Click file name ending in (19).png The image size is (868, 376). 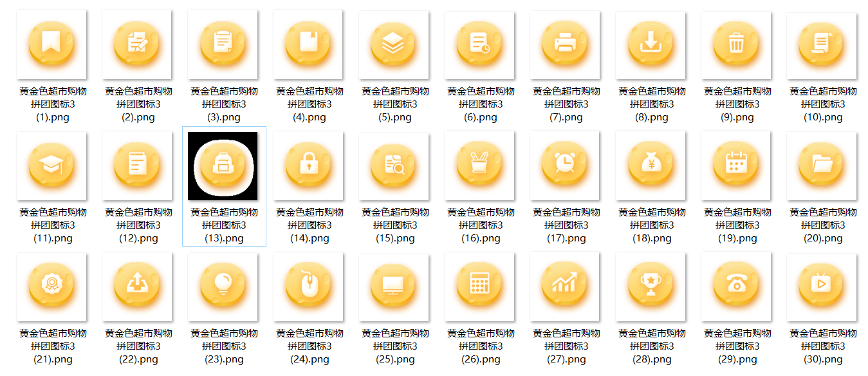736,225
